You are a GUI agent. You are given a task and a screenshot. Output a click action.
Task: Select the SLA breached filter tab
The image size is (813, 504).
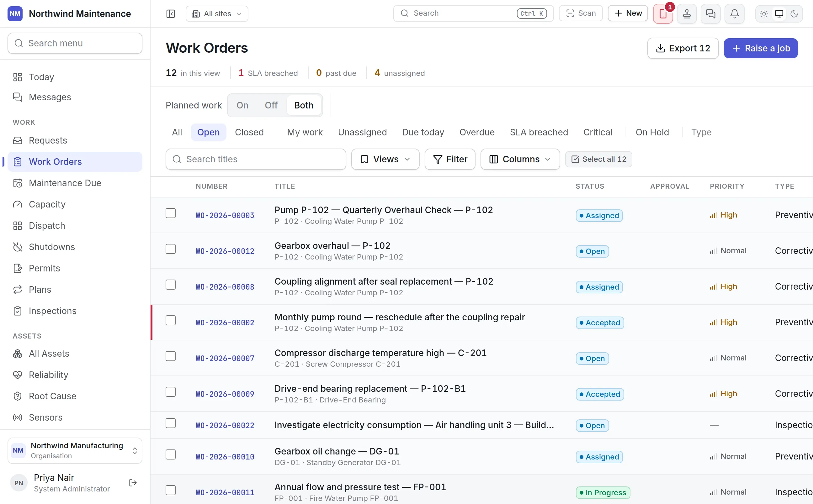[x=539, y=132]
